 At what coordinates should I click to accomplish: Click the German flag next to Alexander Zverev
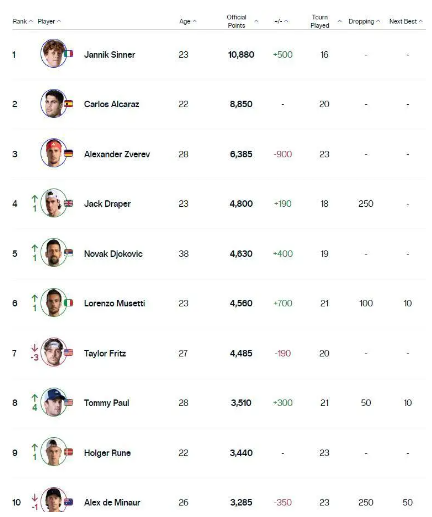[69, 153]
